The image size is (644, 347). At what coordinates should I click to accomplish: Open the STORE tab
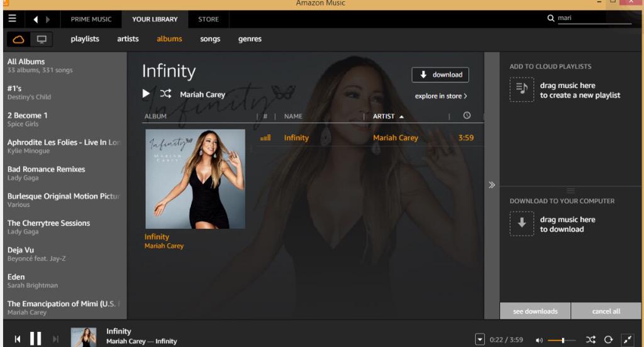point(208,19)
